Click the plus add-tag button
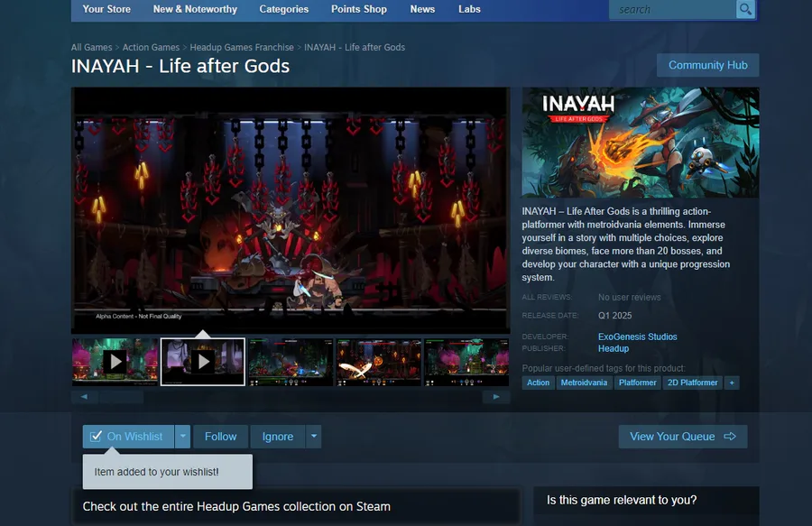This screenshot has height=526, width=812. [x=732, y=383]
